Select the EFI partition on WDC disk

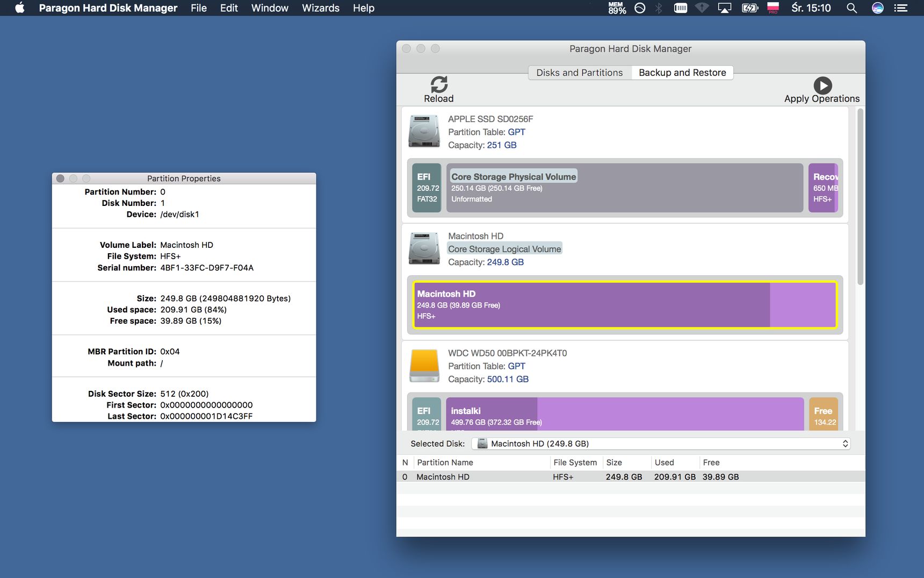click(427, 413)
